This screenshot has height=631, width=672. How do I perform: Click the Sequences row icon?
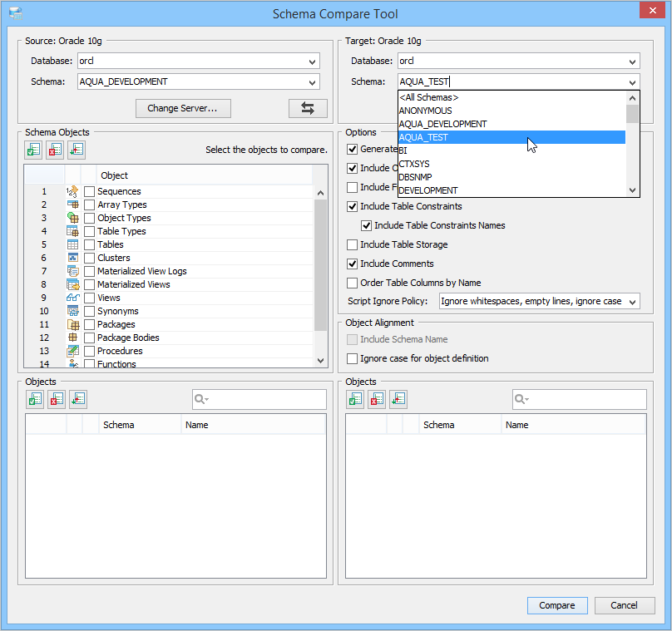click(73, 191)
